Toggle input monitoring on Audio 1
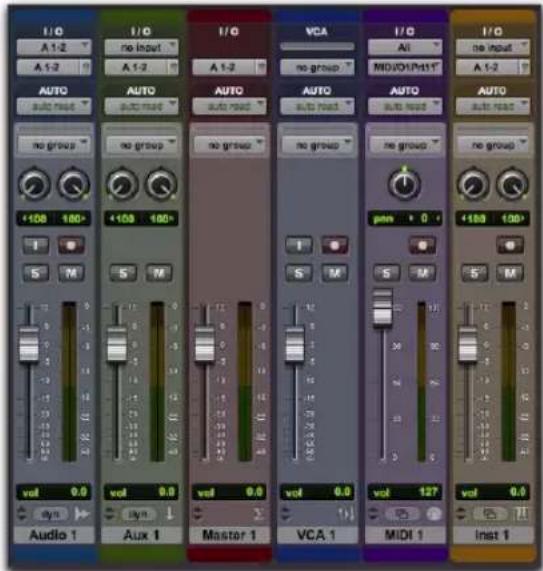The image size is (543, 571). pos(36,245)
